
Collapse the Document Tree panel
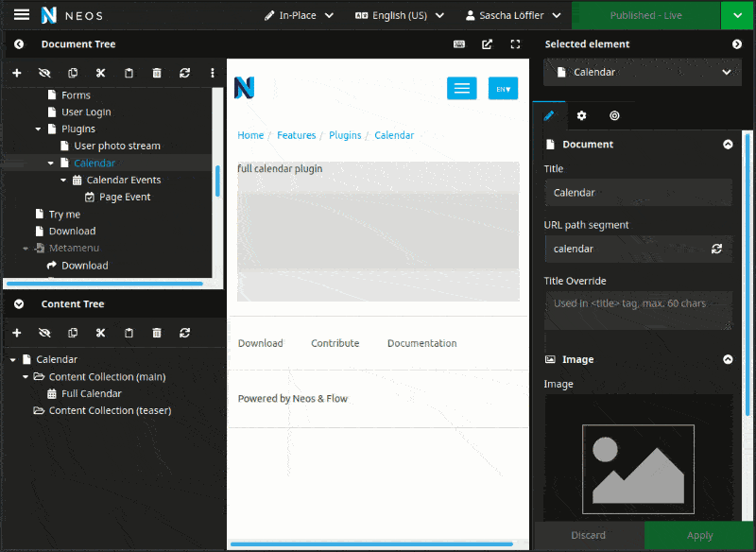pos(19,44)
